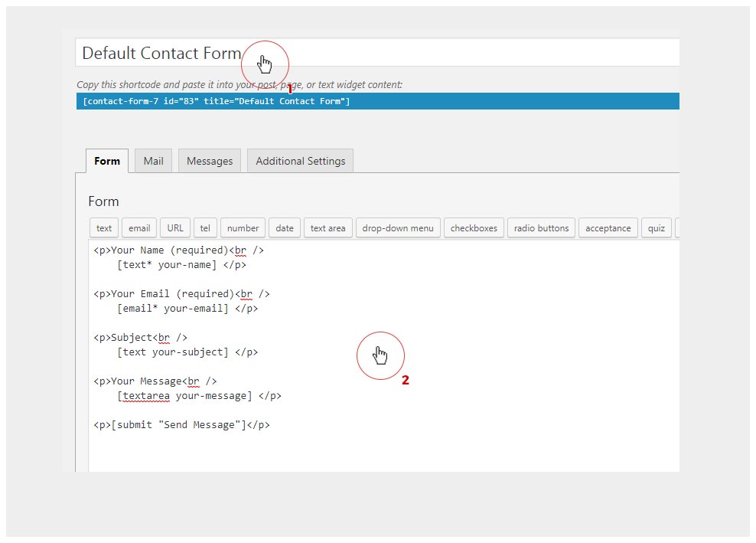This screenshot has height=543, width=756.
Task: Click the email tag generator button
Action: pyautogui.click(x=139, y=228)
